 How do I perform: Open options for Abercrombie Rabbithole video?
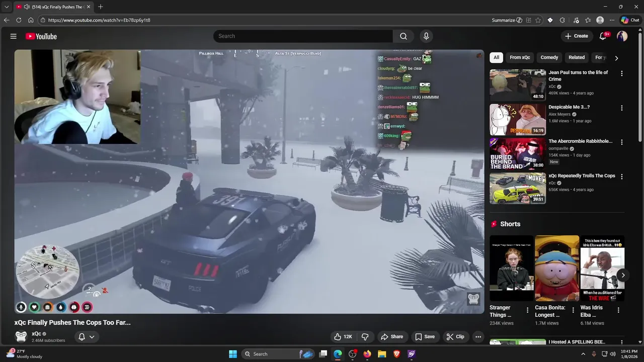(622, 142)
